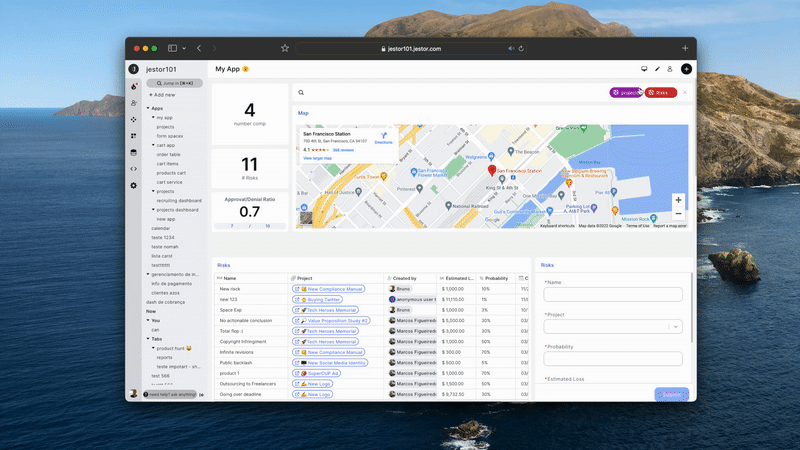Viewport: 800px width, 450px height.
Task: Zoom out the map with the minus button
Action: point(678,214)
